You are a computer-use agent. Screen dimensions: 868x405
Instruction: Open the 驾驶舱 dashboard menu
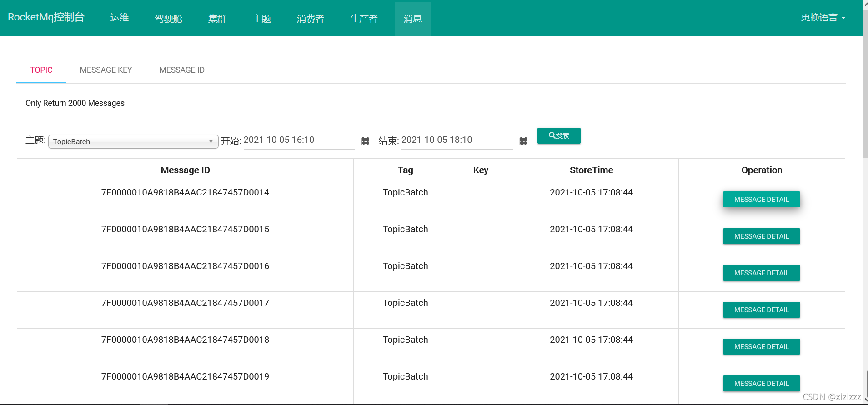(x=168, y=19)
